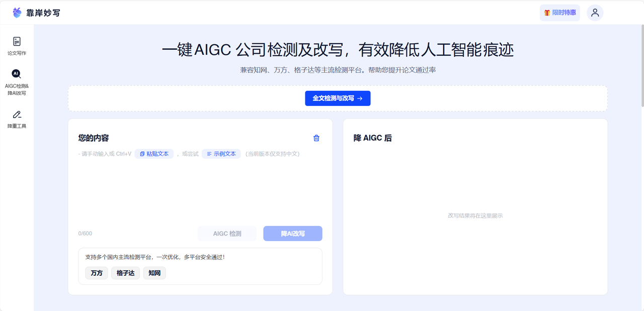The image size is (644, 311).
Task: Click the subtitle mentioning 知网、万方、格子达
Action: click(338, 70)
